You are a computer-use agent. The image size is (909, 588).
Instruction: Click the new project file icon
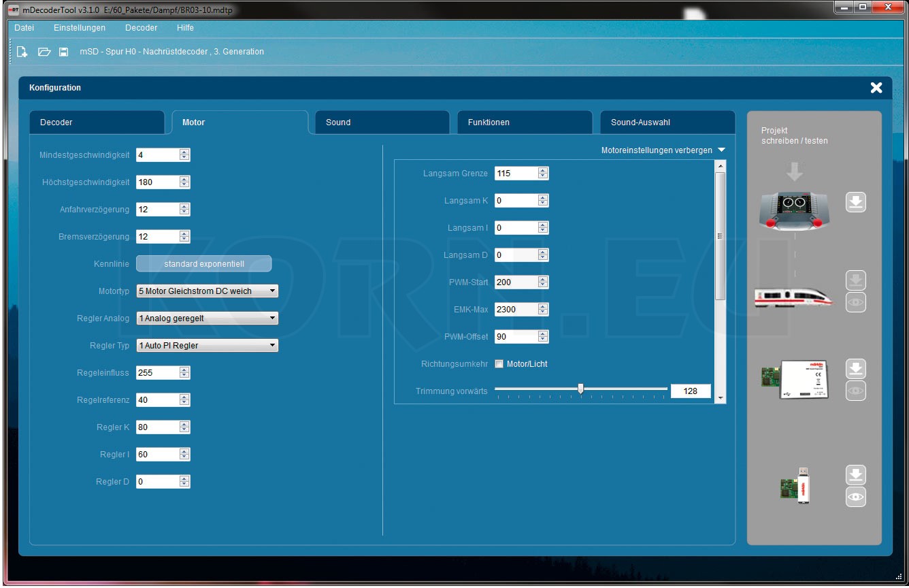click(22, 52)
